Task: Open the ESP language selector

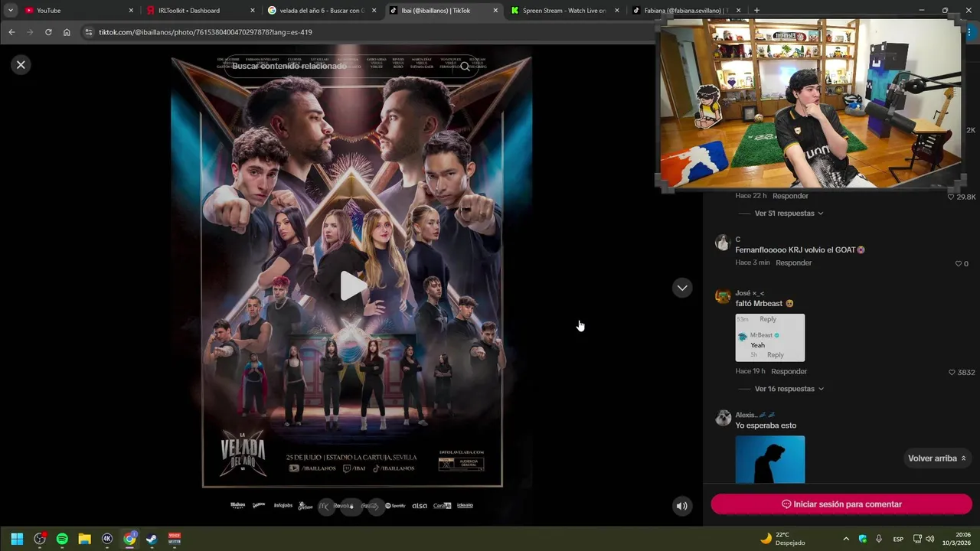Action: click(898, 539)
